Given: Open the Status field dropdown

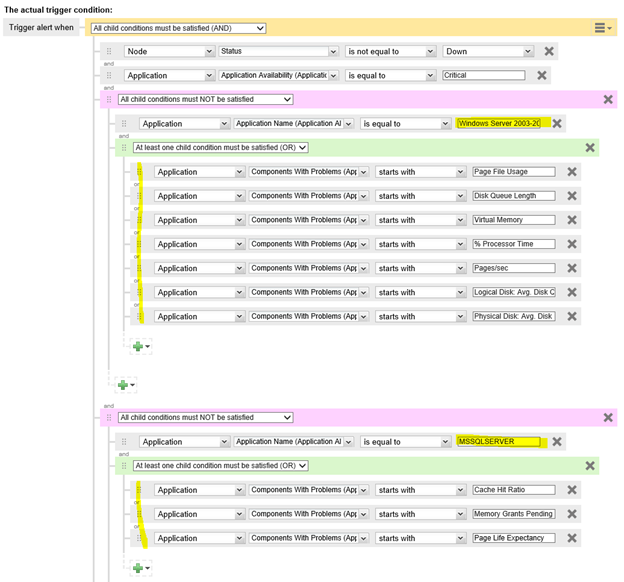Looking at the screenshot, I should pos(279,51).
